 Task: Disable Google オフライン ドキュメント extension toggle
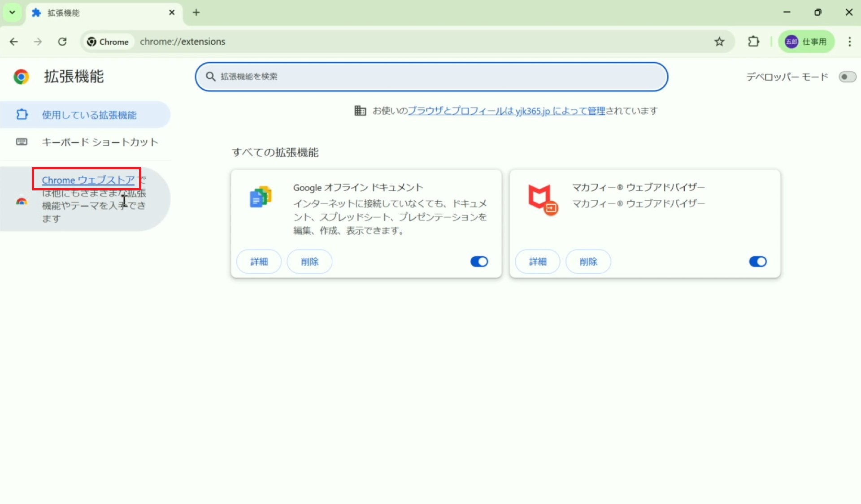click(x=479, y=262)
